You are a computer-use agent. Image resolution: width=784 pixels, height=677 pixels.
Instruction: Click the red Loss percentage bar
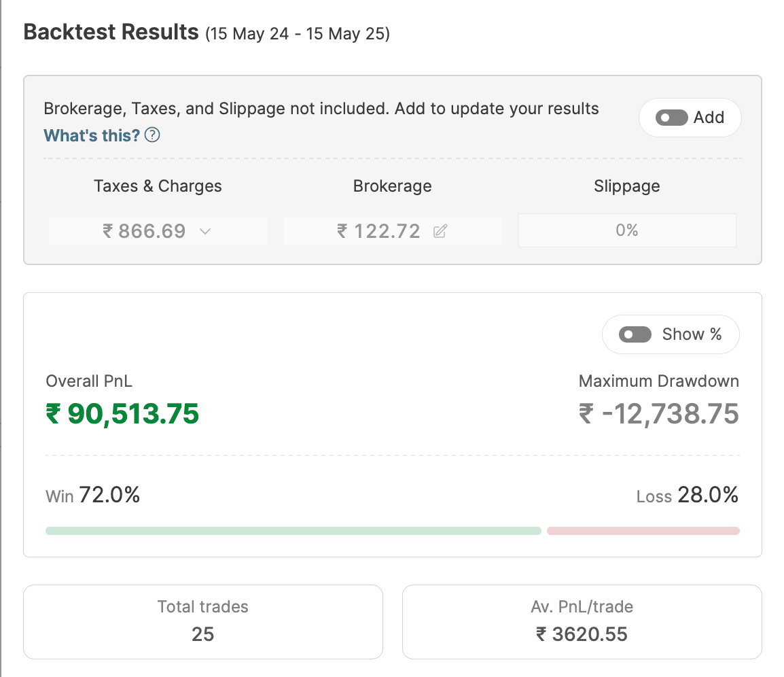pos(643,531)
